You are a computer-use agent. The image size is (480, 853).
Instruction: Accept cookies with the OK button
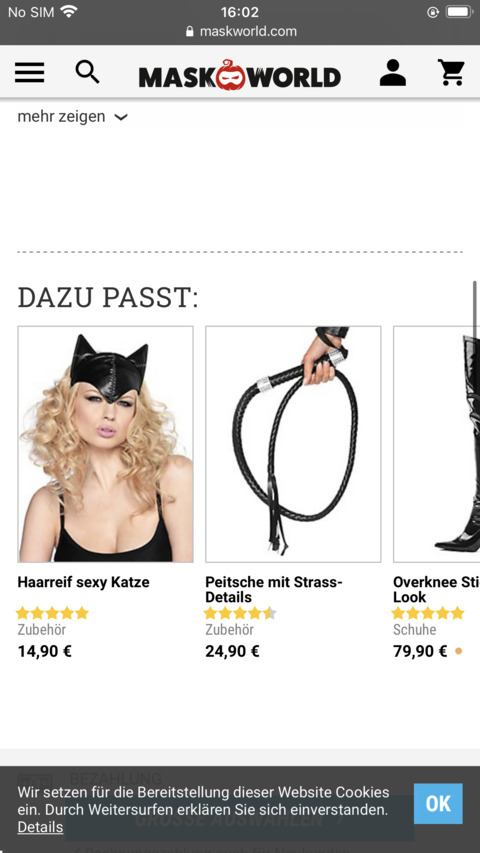click(x=438, y=803)
